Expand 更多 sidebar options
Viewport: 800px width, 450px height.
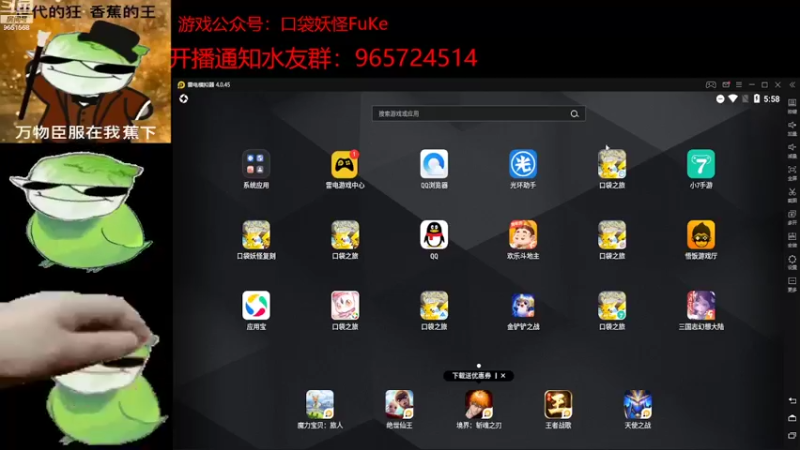pos(792,284)
